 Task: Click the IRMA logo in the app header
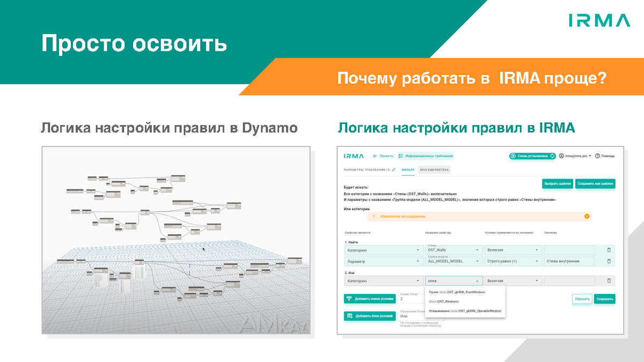click(x=354, y=156)
